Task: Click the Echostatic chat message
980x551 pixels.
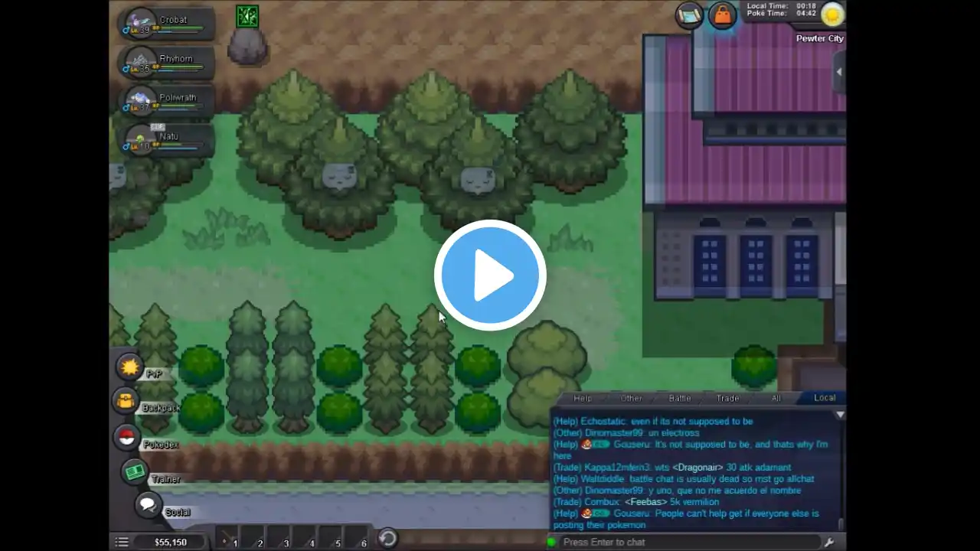Action: click(653, 421)
